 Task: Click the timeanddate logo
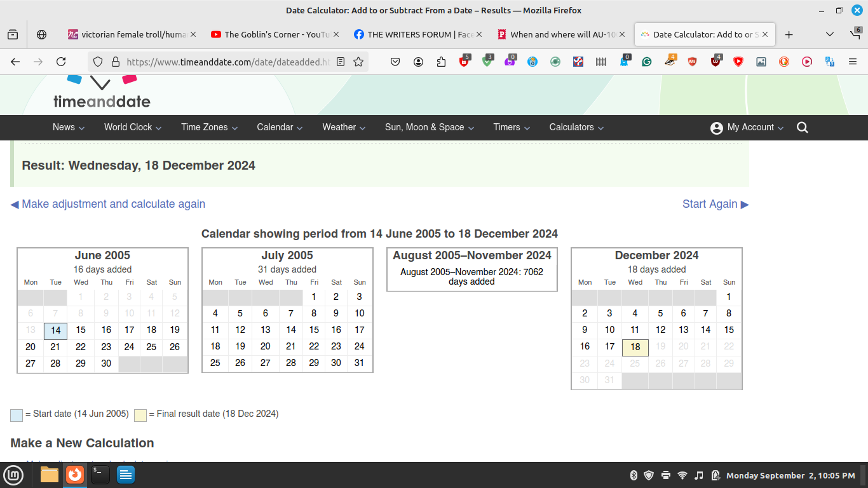click(102, 94)
